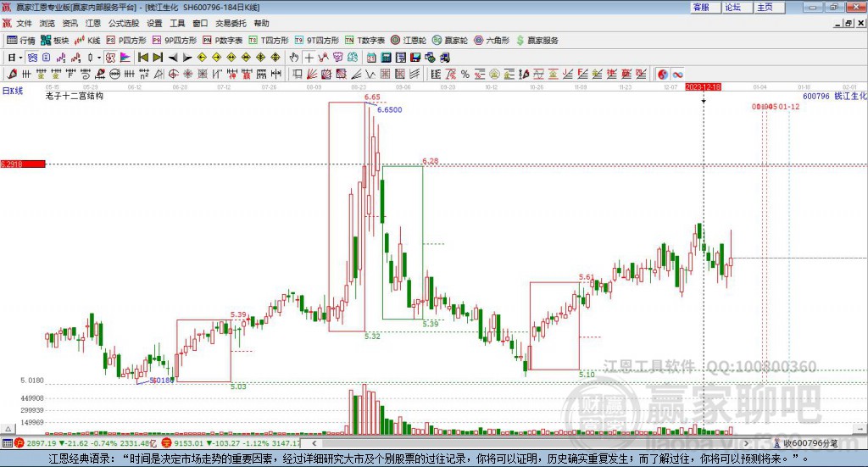Open the 工具 menu
Viewport: 868px width, 467px height.
pos(177,23)
